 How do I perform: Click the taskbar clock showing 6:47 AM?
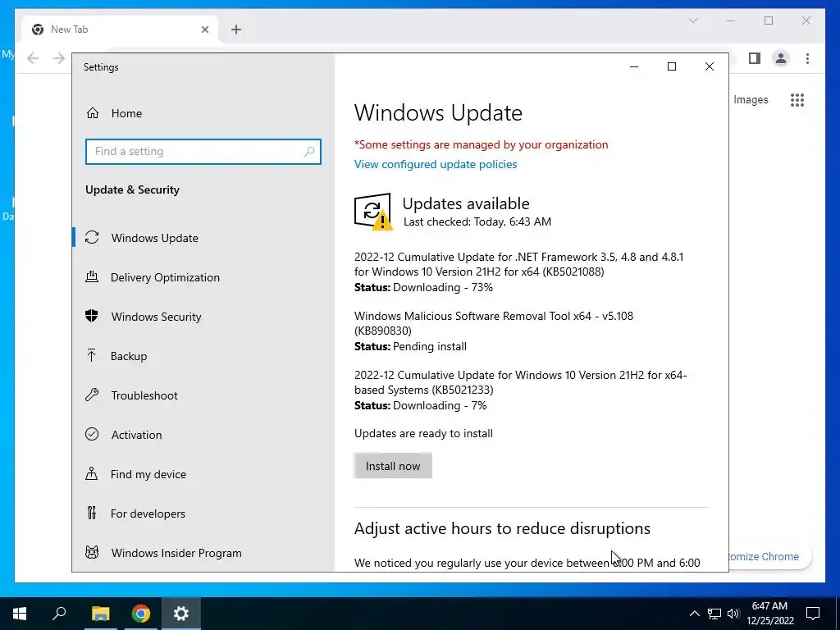click(x=769, y=614)
